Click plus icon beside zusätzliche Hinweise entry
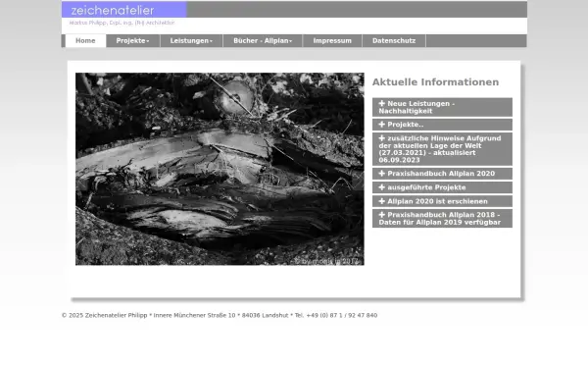 click(x=382, y=138)
